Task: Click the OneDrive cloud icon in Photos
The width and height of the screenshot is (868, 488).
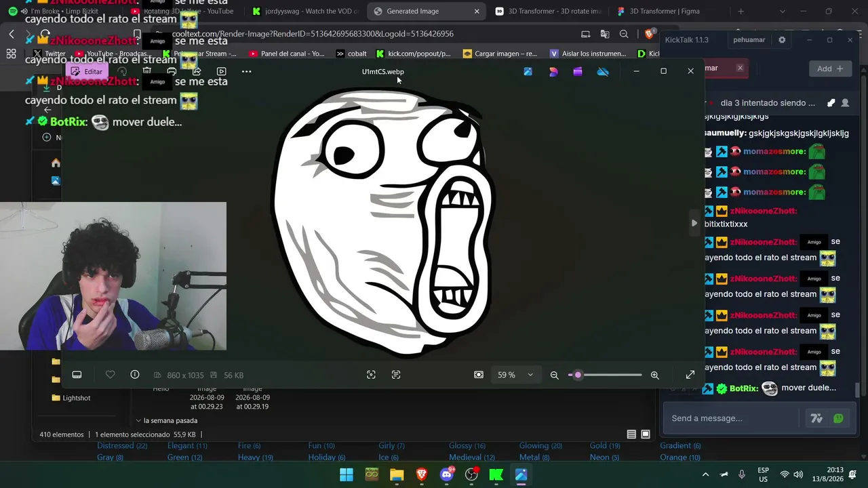Action: click(x=603, y=71)
